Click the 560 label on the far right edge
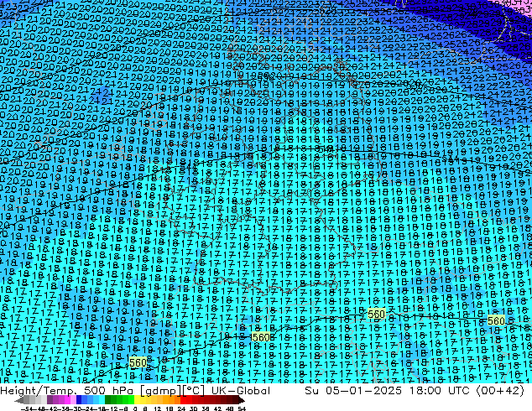 pyautogui.click(x=497, y=321)
